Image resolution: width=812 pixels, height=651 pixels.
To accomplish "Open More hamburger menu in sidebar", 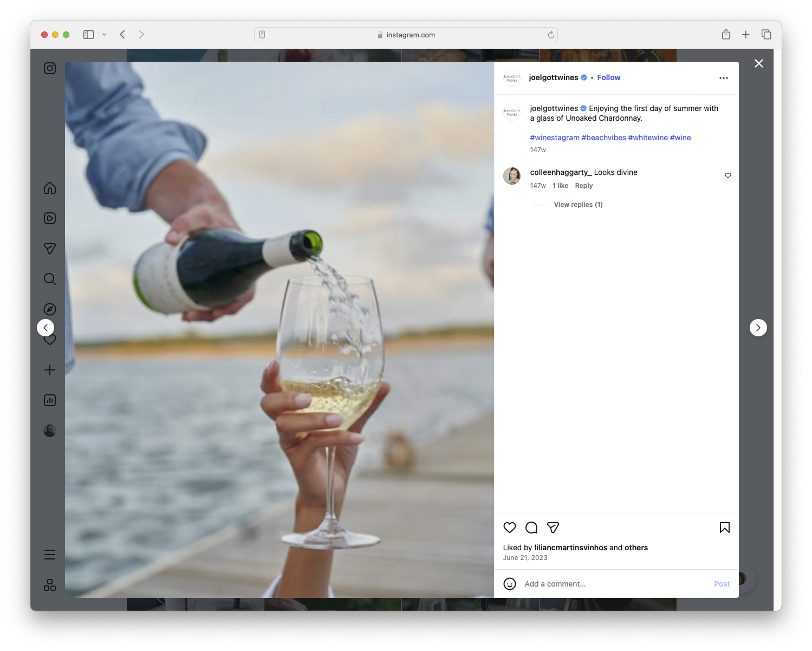I will (x=50, y=555).
